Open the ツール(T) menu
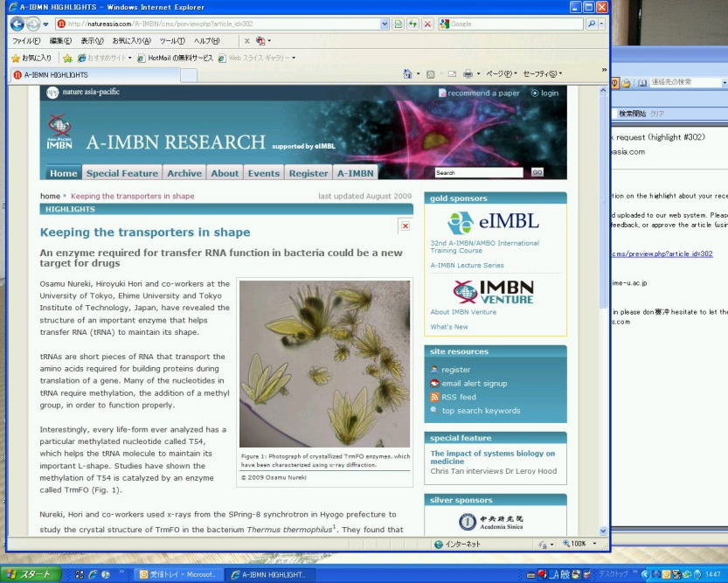The height and width of the screenshot is (583, 728). point(171,41)
